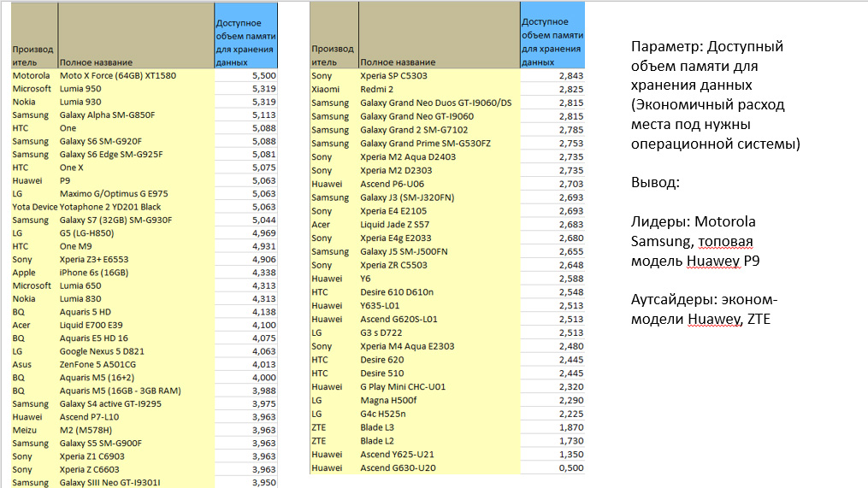Viewport: 868px width, 488px height.
Task: Select 'Xperia Z3+ E6553' cell
Action: (x=136, y=260)
